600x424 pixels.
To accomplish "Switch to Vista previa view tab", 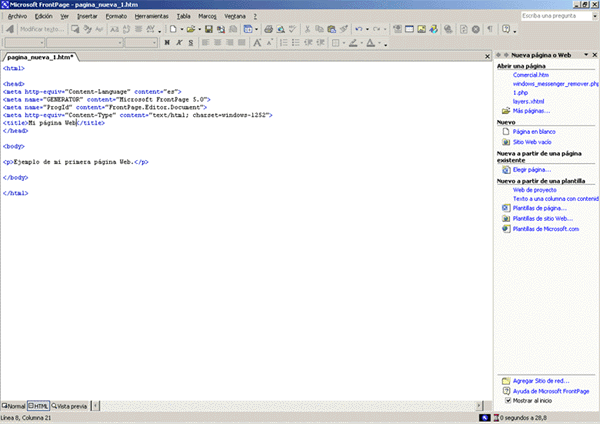I will click(x=69, y=406).
